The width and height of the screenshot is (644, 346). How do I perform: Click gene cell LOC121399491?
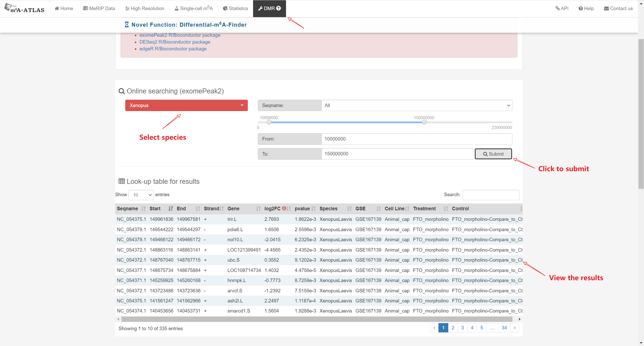(244, 250)
